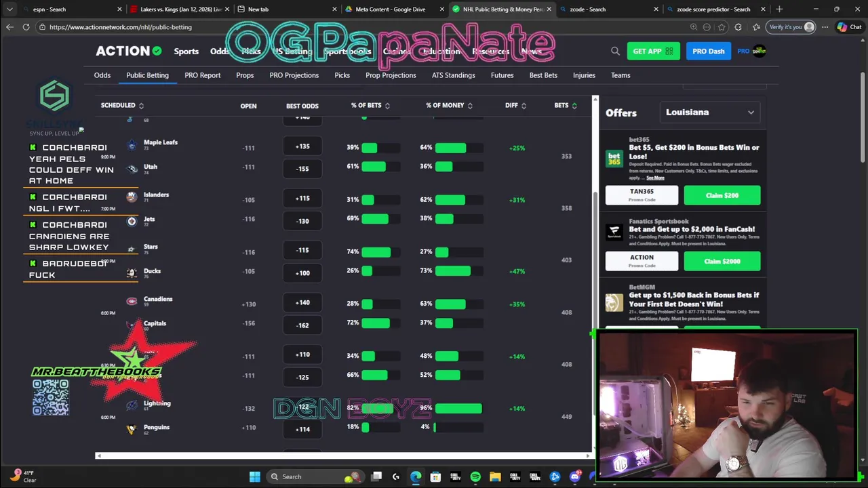Click the Copilot Chat icon

(849, 27)
